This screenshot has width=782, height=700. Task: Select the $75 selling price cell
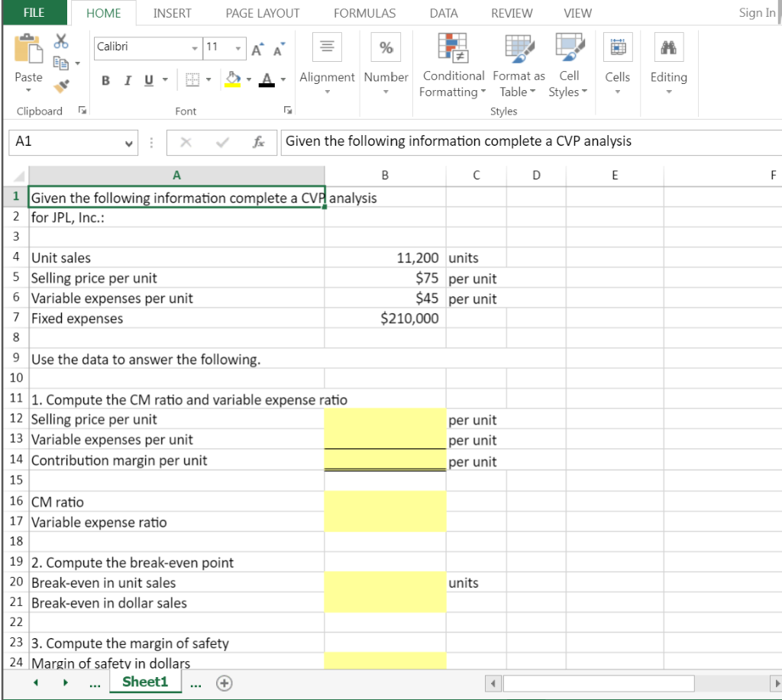point(385,278)
